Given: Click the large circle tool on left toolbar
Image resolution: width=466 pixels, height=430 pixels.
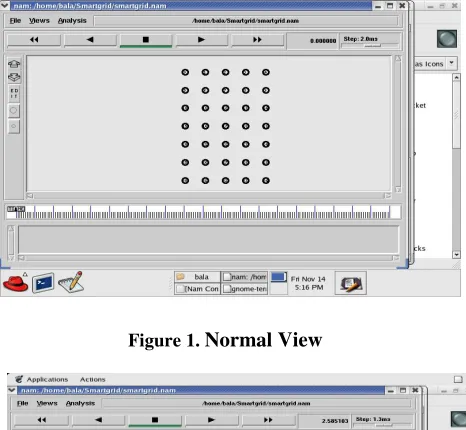Looking at the screenshot, I should pyautogui.click(x=14, y=110).
